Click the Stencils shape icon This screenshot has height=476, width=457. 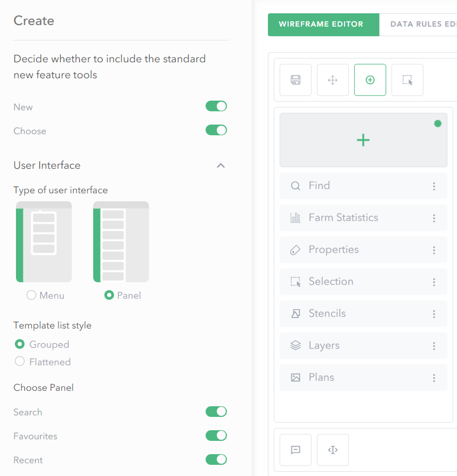[x=295, y=314]
